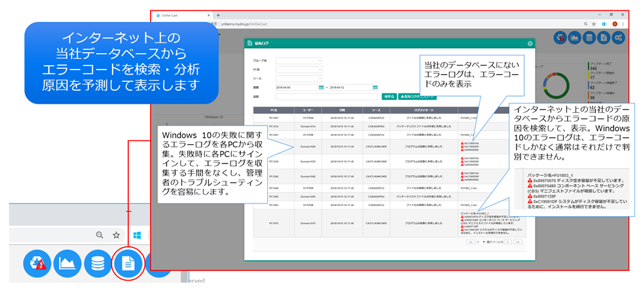Bookmark the page with the star in main browser
This screenshot has height=291, width=644.
[594, 24]
